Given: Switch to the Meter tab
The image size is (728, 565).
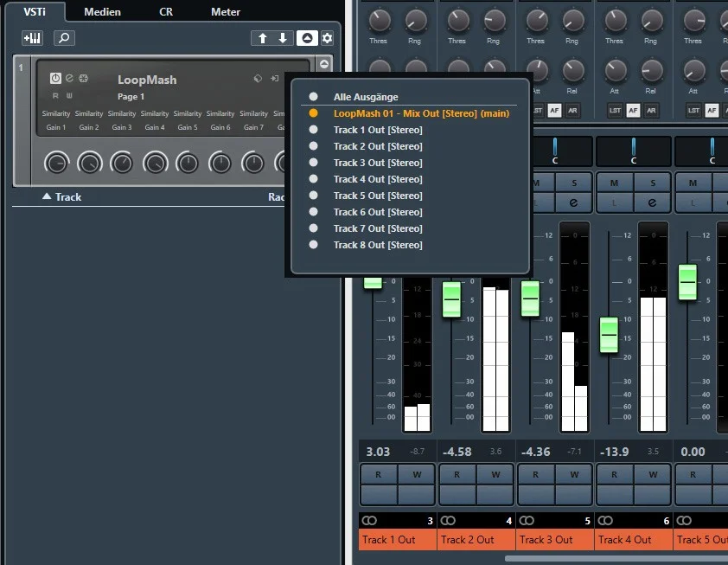Looking at the screenshot, I should point(226,11).
